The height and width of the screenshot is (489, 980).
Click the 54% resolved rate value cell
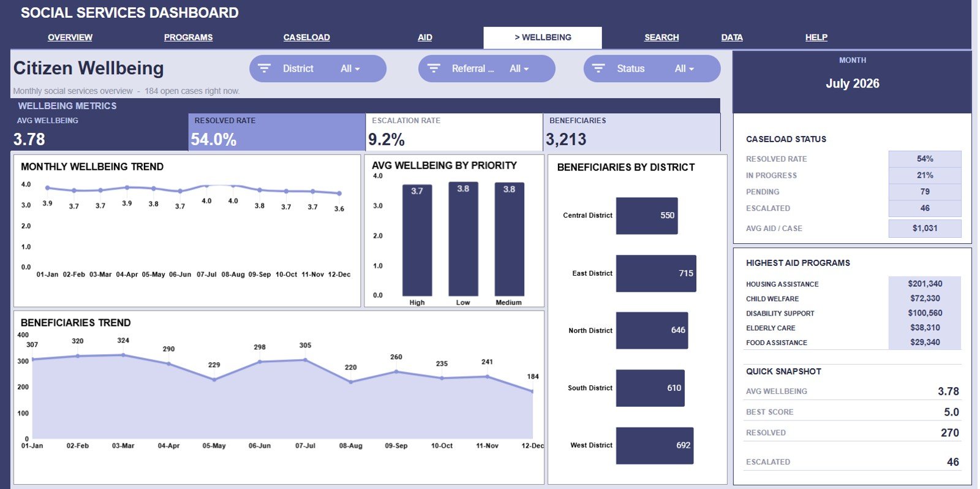point(925,159)
